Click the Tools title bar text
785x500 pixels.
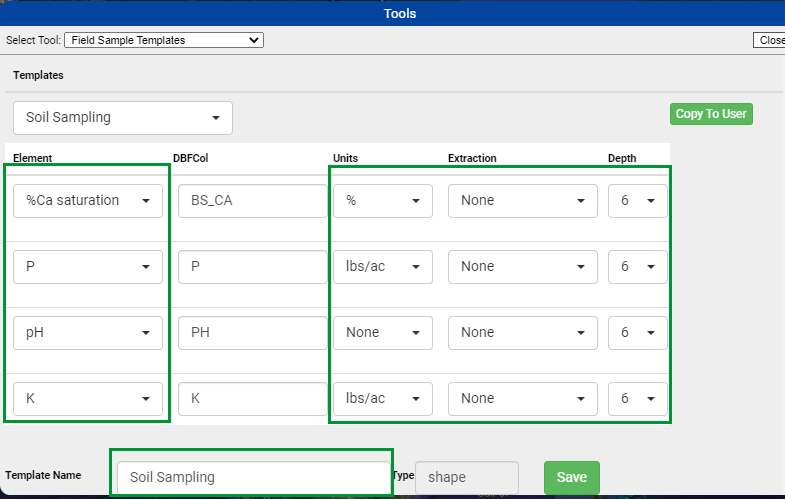click(400, 14)
